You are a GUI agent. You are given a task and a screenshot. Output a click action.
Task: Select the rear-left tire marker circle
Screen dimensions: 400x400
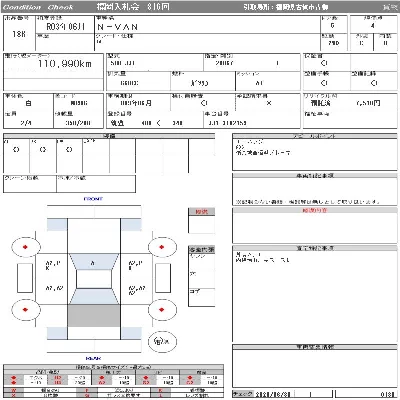pyautogui.click(x=26, y=310)
